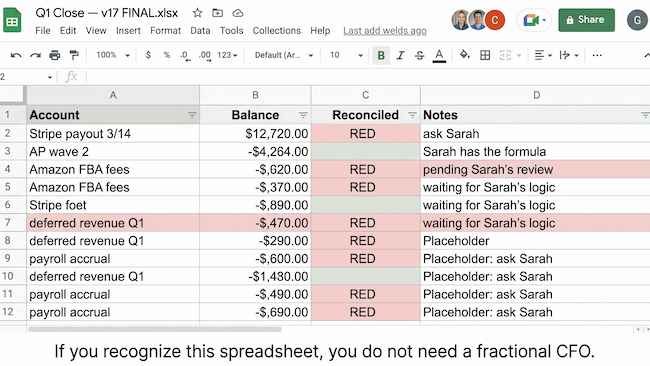This screenshot has width=650, height=366.
Task: Show more toolbar options
Action: click(597, 55)
